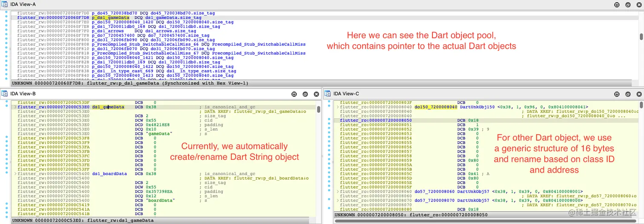Viewport: 644px width, 224px height.
Task: Select p_ds1_7200011db0_168 label in View-A
Action: click(x=118, y=27)
